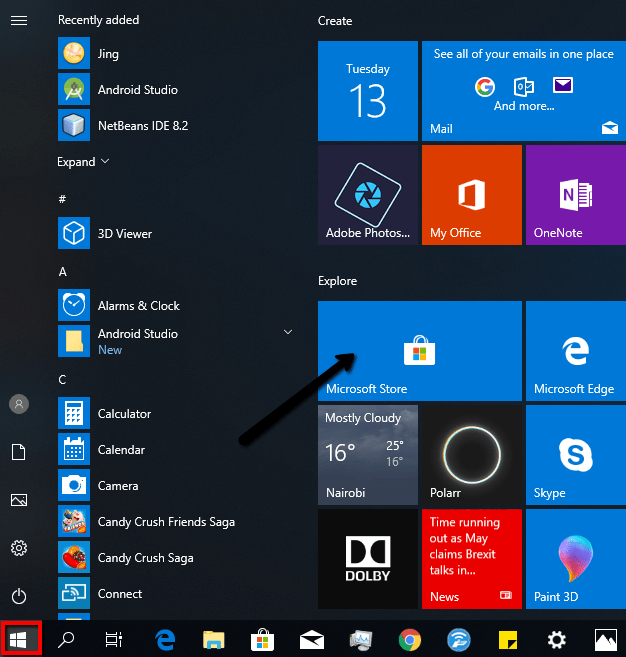The width and height of the screenshot is (626, 657).
Task: Open the Dolby tile
Action: point(368,559)
